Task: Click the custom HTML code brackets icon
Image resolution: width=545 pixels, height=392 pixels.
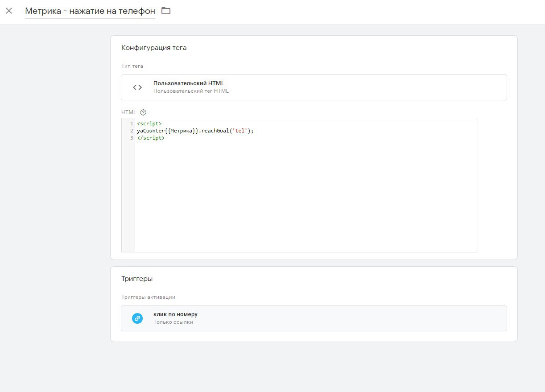Action: click(x=137, y=87)
